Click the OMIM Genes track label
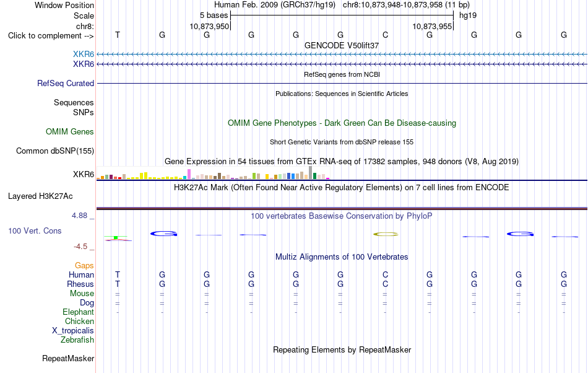The width and height of the screenshot is (588, 373). point(70,132)
